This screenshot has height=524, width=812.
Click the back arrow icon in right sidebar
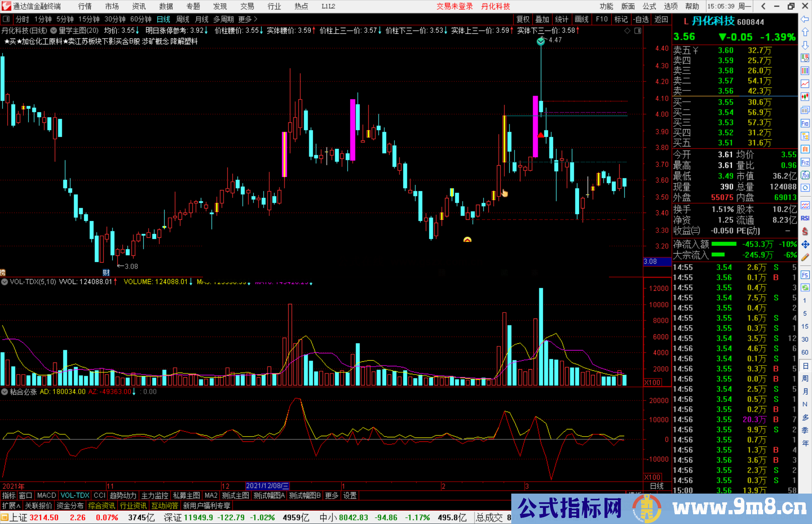(x=805, y=19)
